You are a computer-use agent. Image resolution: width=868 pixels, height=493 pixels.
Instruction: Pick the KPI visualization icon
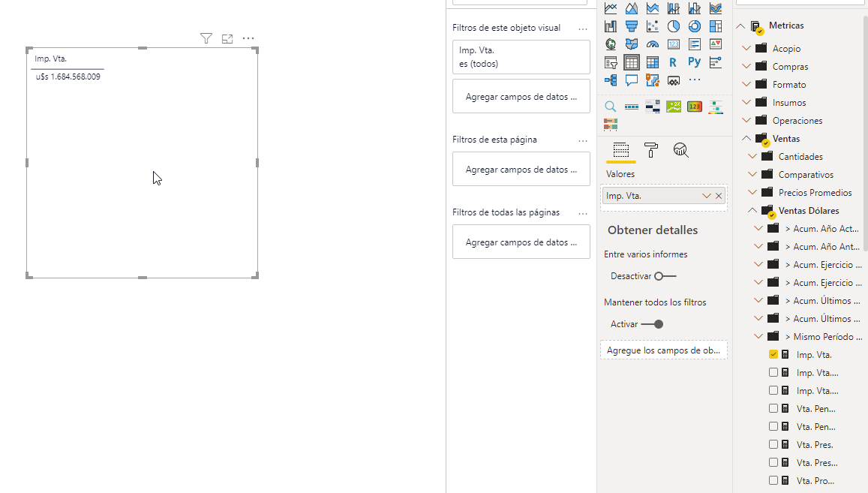click(716, 44)
